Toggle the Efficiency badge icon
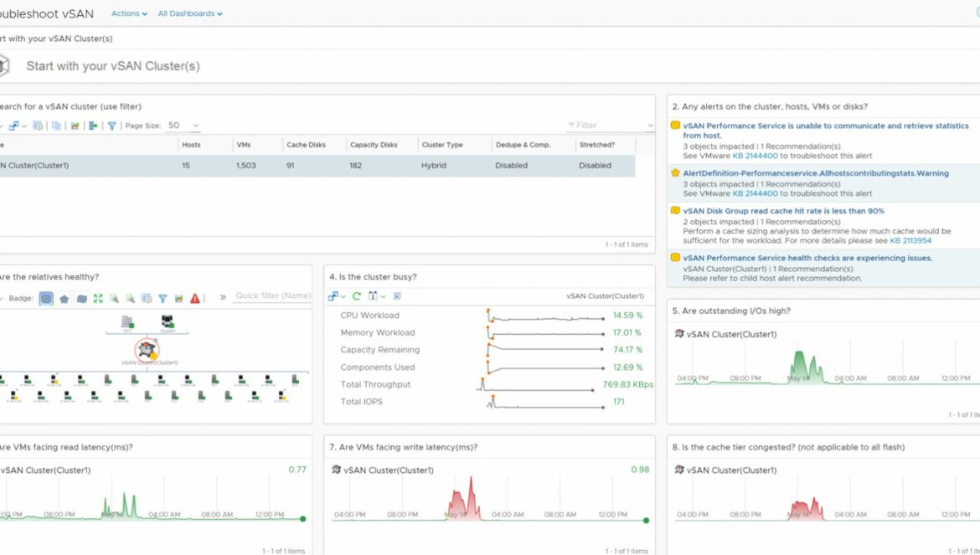The image size is (980, 555). click(x=82, y=298)
